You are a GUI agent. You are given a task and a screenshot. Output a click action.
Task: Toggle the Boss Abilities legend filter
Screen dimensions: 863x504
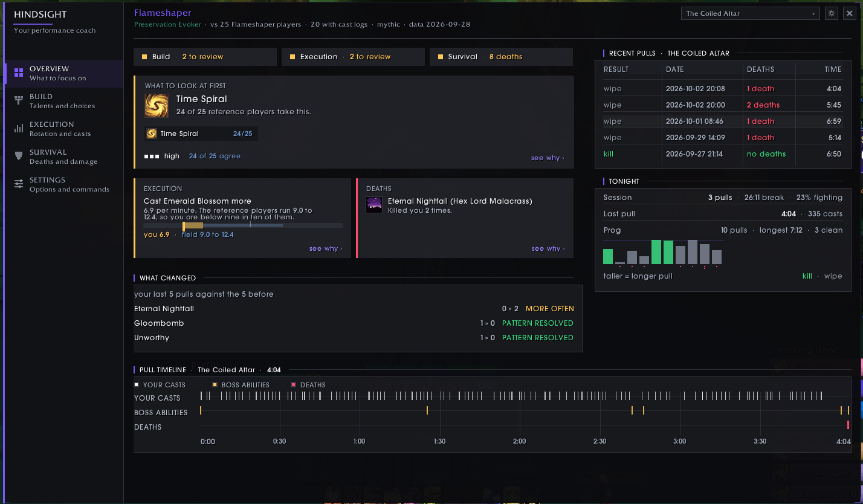click(241, 385)
